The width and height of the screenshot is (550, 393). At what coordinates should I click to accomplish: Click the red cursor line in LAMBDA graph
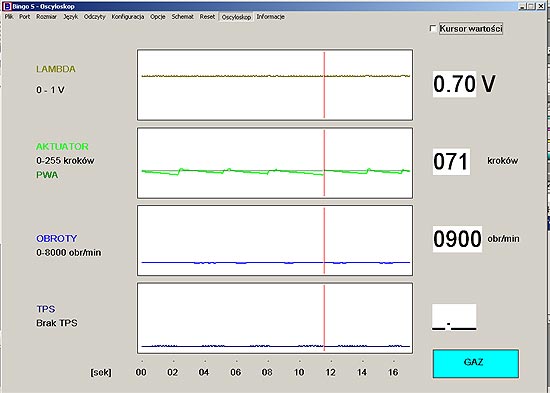click(324, 85)
